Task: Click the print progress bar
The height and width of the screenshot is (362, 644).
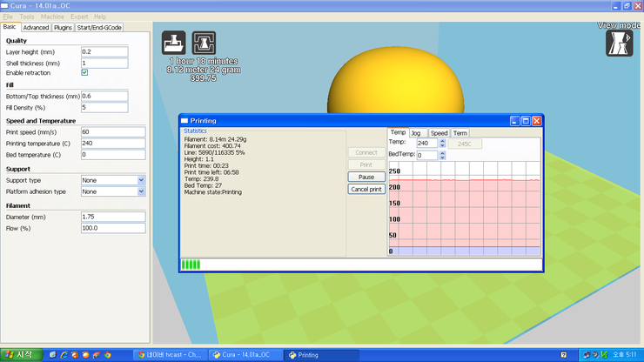Action: point(361,265)
